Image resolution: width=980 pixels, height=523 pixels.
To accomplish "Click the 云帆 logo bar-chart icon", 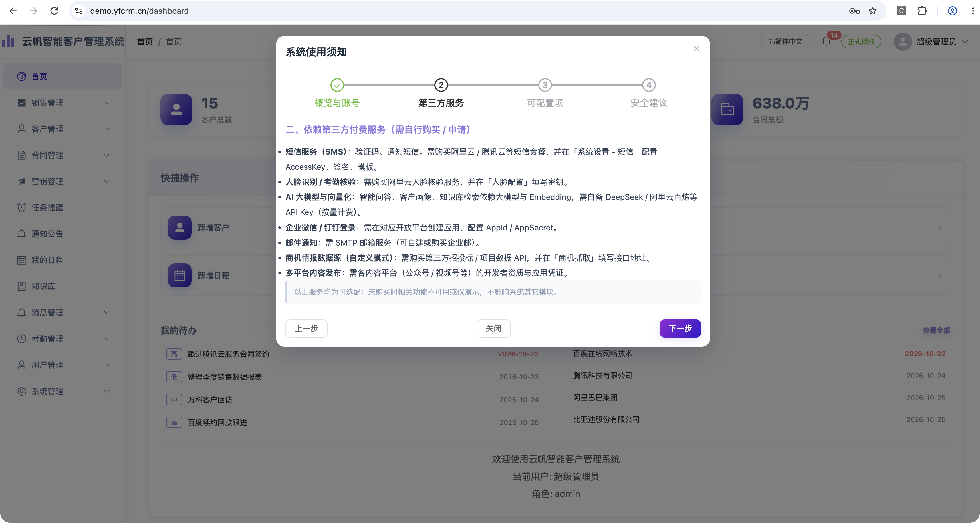I will (8, 41).
